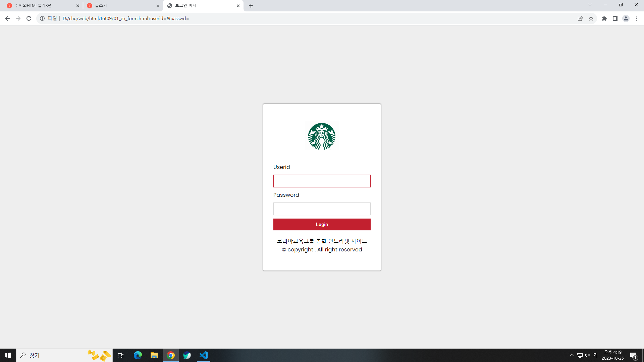Viewport: 644px width, 362px height.
Task: Focus the Userid input field
Action: coord(322,181)
